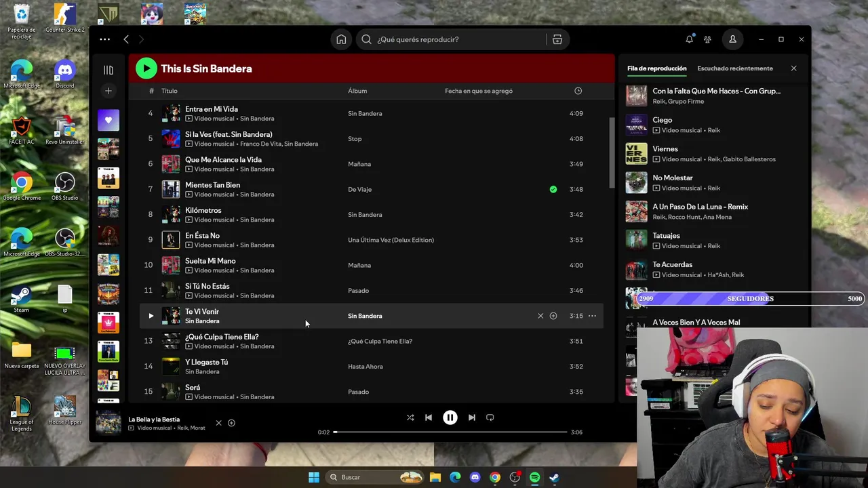Hide La Bella y la Bestia with X
This screenshot has height=488, width=868.
pyautogui.click(x=218, y=423)
